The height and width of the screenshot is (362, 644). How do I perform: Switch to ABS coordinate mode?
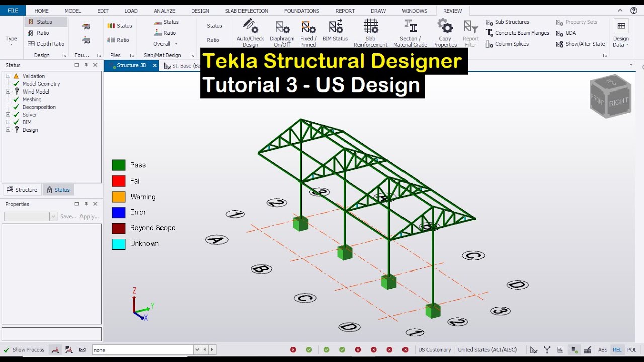pyautogui.click(x=603, y=350)
